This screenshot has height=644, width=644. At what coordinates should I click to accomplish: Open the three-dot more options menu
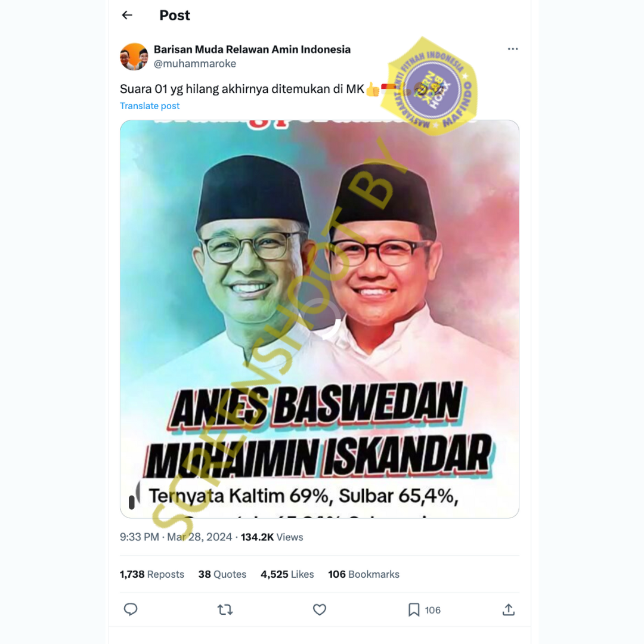point(513,49)
